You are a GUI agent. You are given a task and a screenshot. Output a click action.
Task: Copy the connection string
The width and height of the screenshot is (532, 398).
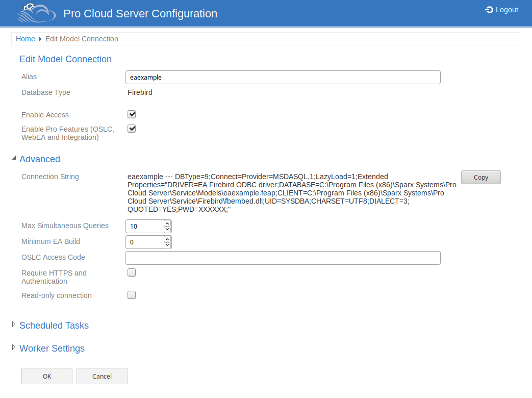tap(480, 178)
